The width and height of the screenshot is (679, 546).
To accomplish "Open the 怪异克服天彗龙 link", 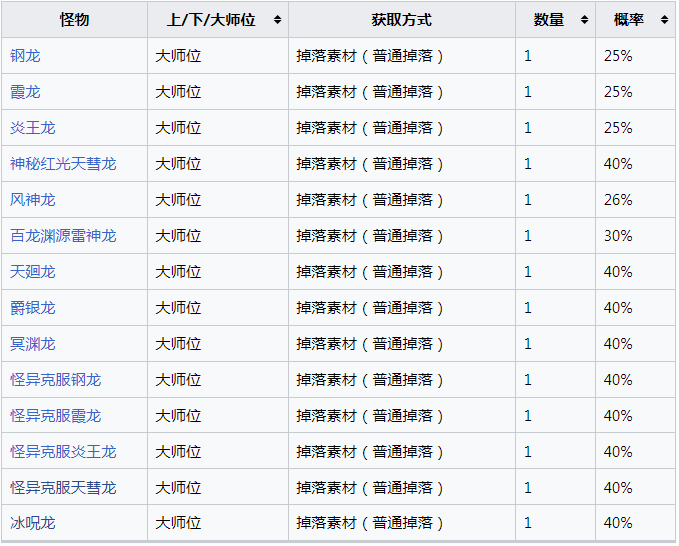I will (x=63, y=487).
